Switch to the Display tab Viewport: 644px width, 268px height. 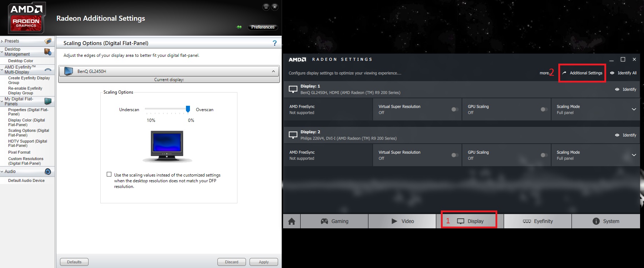pos(470,221)
